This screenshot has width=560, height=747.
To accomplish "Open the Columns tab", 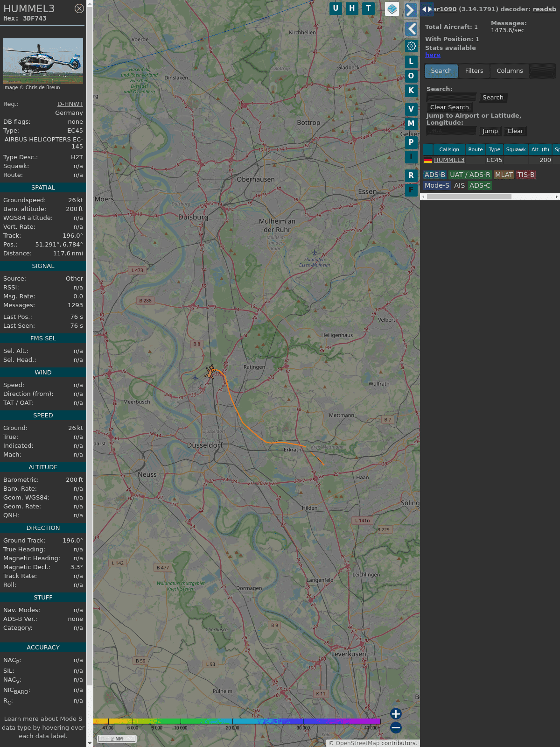I will pos(510,71).
